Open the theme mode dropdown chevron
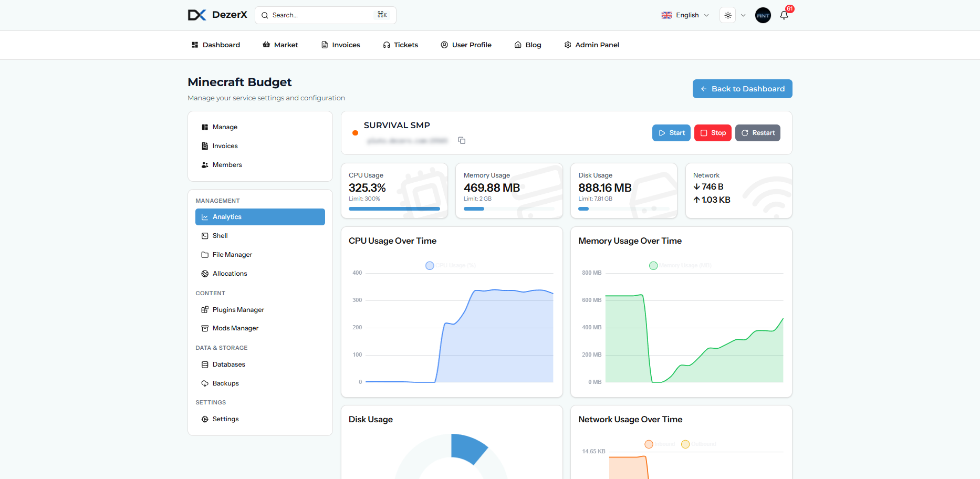 click(743, 15)
